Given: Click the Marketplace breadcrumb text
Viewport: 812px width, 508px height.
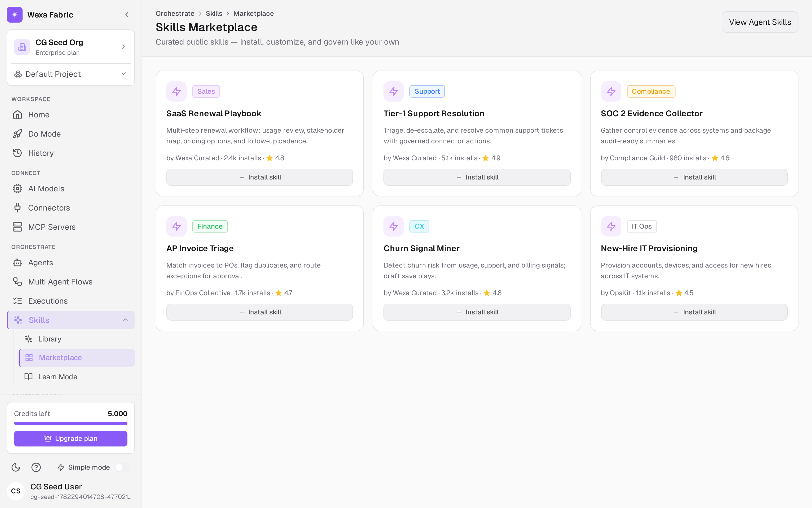Looking at the screenshot, I should (x=254, y=14).
